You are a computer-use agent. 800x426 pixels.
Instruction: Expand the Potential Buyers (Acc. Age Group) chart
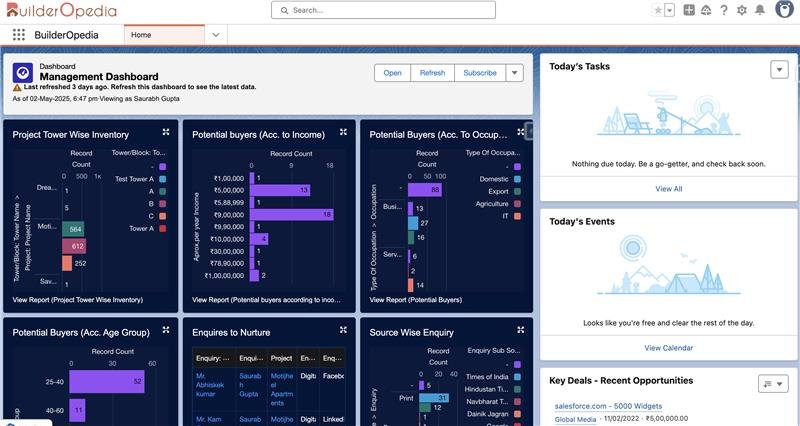pyautogui.click(x=166, y=330)
